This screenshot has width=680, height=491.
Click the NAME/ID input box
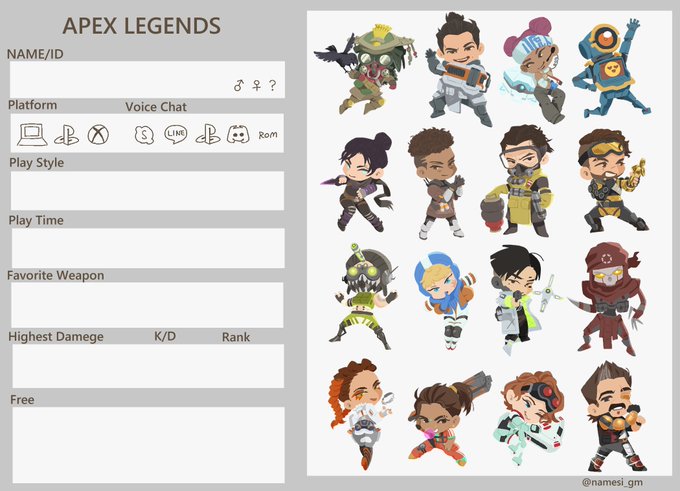(147, 79)
